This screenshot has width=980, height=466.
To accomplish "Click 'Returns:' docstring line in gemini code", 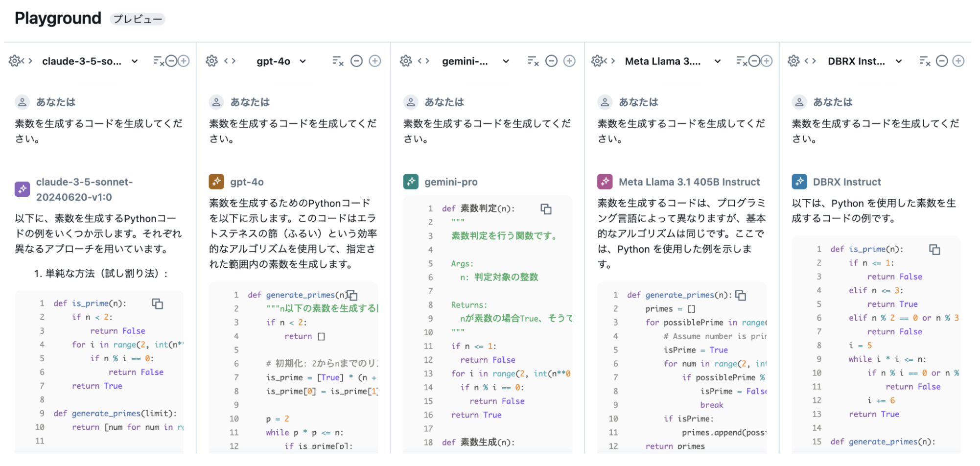I will click(x=469, y=305).
